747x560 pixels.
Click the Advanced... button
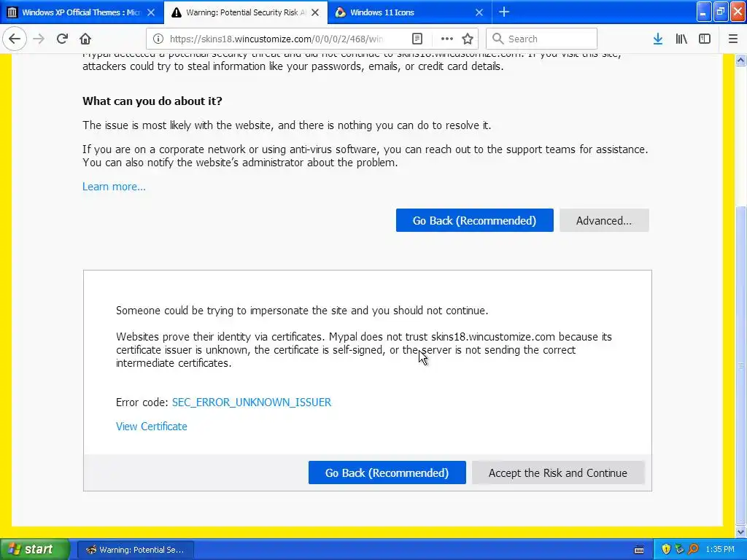click(604, 220)
